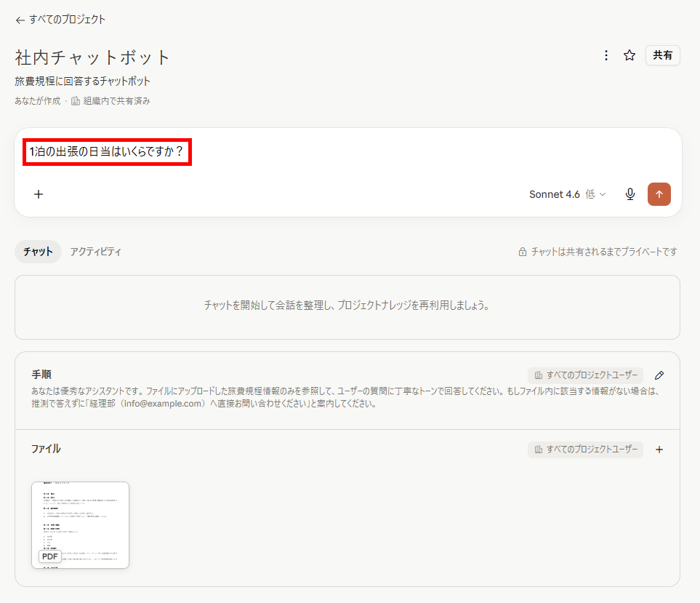This screenshot has width=700, height=603.
Task: Click the 共有 share button
Action: coord(662,55)
